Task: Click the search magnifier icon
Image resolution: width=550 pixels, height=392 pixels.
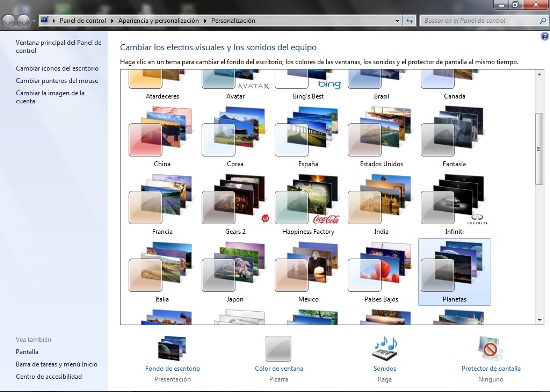Action: (543, 21)
